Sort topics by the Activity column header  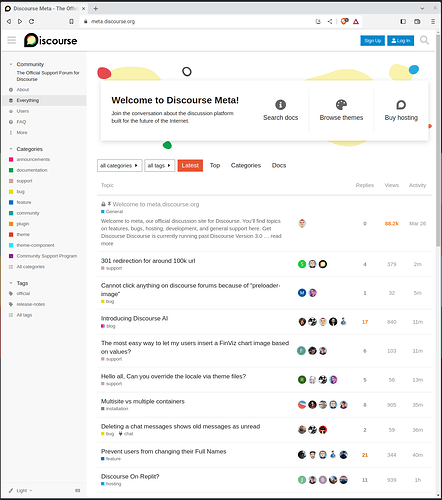click(417, 185)
